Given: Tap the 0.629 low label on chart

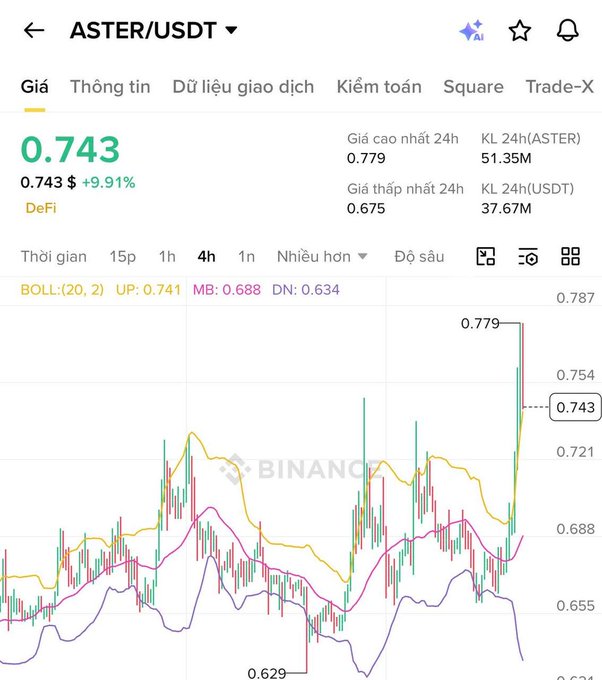Looking at the screenshot, I should pos(267,673).
